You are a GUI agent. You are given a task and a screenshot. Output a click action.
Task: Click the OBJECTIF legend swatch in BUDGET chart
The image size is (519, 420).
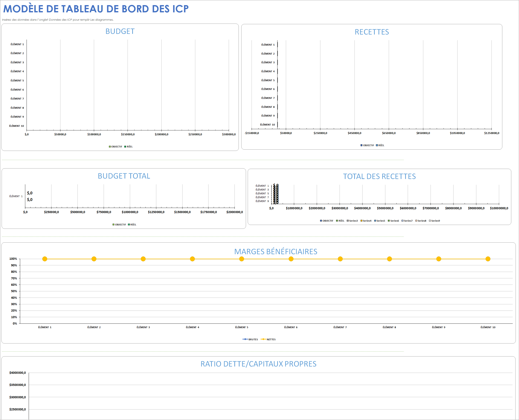[110, 147]
